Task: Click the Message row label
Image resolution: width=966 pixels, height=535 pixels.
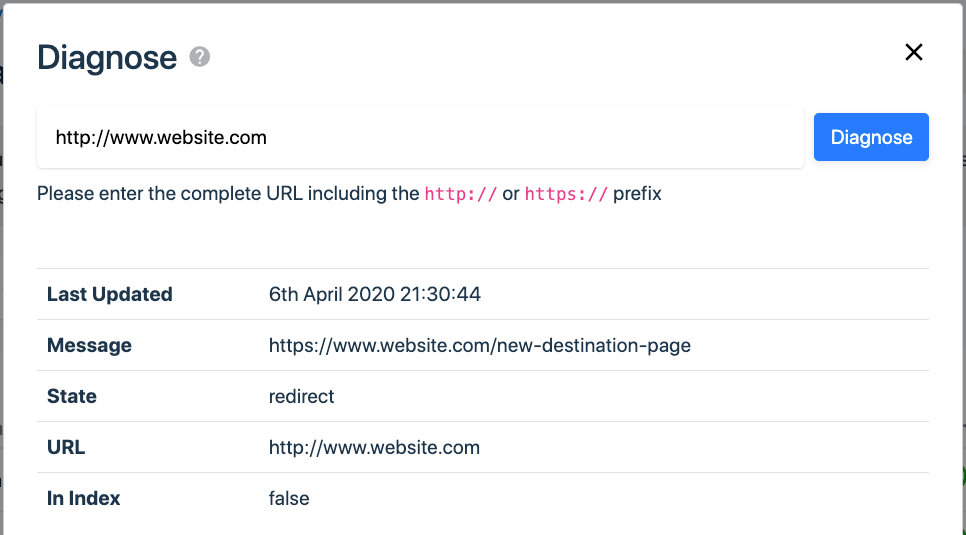Action: tap(89, 345)
